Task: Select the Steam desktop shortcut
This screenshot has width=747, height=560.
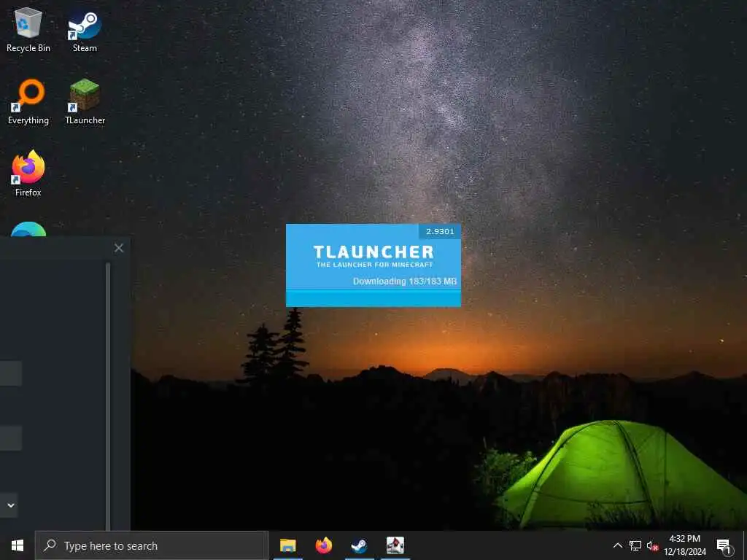Action: 85,29
